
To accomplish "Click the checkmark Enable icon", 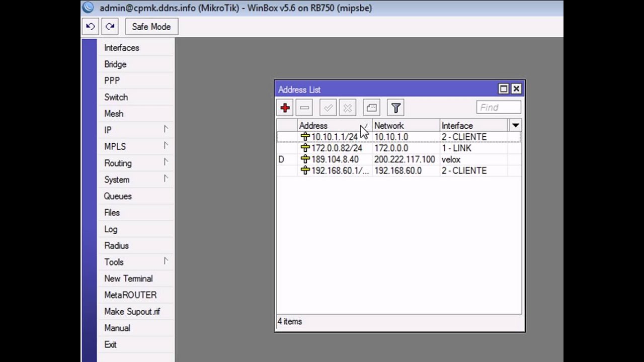I will (x=328, y=108).
